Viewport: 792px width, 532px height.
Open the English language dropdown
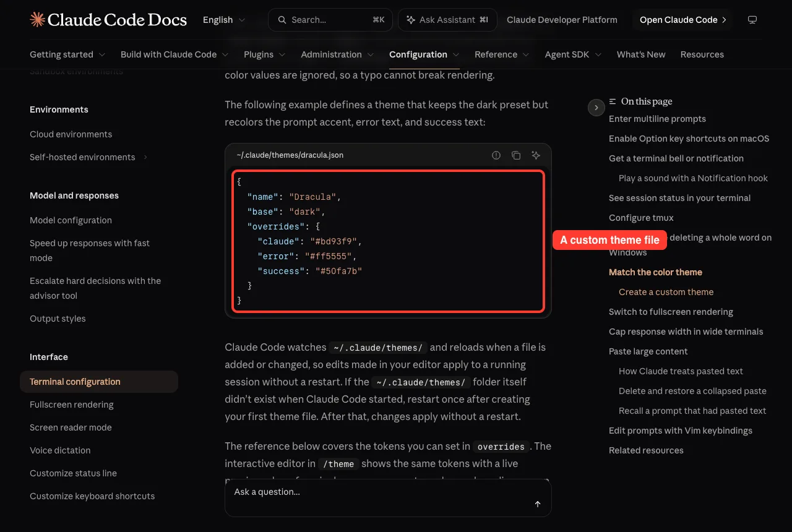224,20
